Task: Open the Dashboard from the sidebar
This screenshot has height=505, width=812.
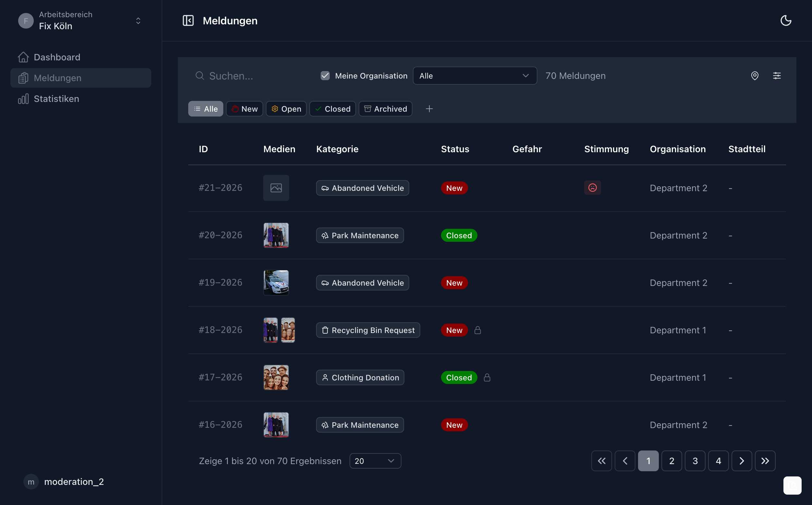Action: (x=57, y=57)
